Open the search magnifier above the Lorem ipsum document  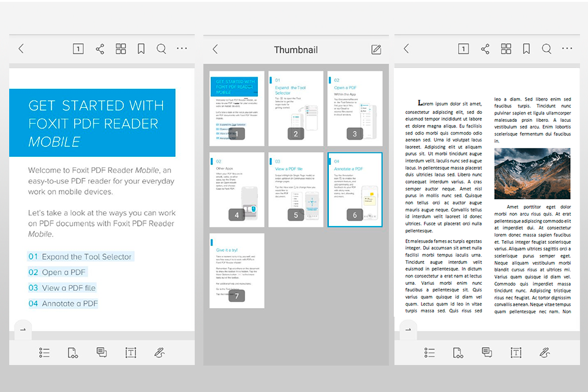(x=546, y=49)
